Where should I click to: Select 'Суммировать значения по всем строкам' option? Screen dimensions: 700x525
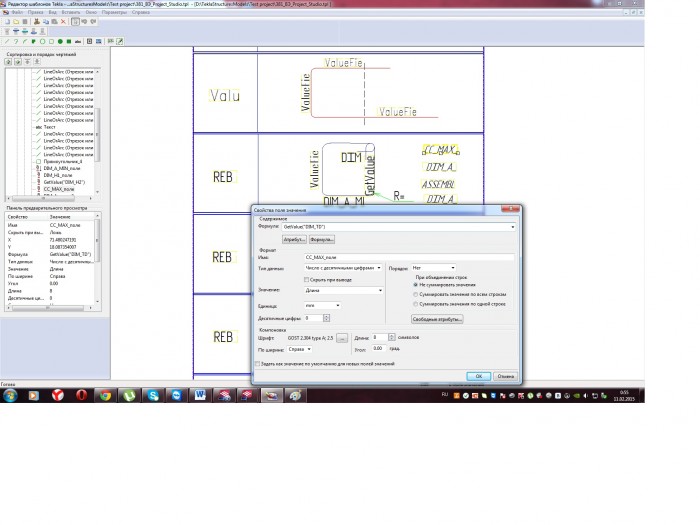(x=416, y=294)
